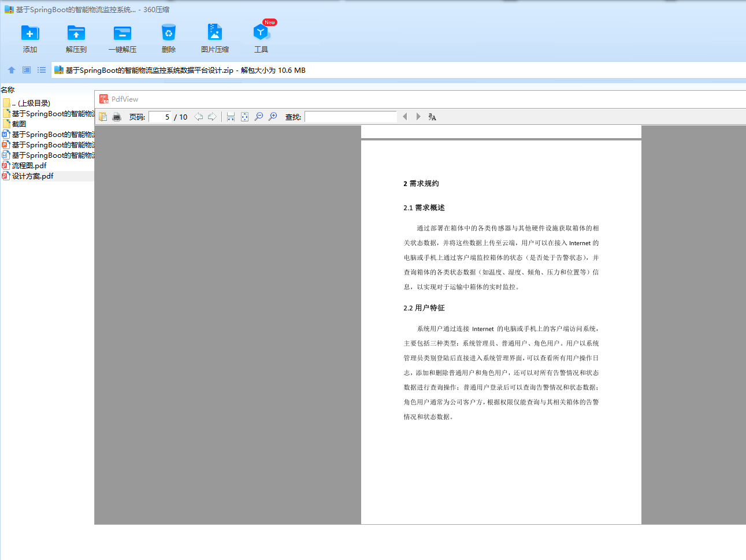Viewport: 746px width, 560px height.
Task: Select the first Word 基于SpringBoot document
Action: (48, 135)
